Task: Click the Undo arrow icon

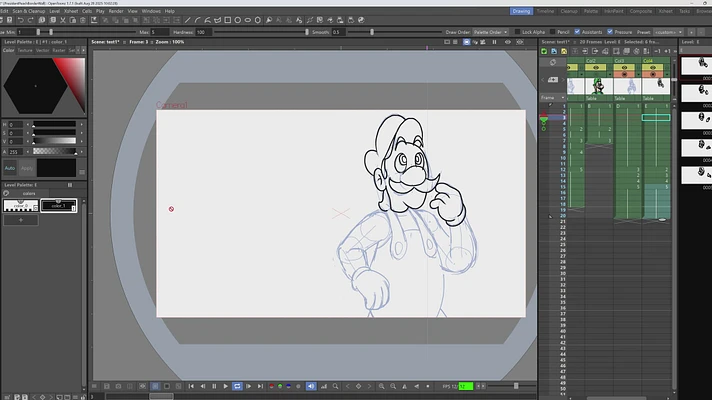Action: tap(20, 20)
